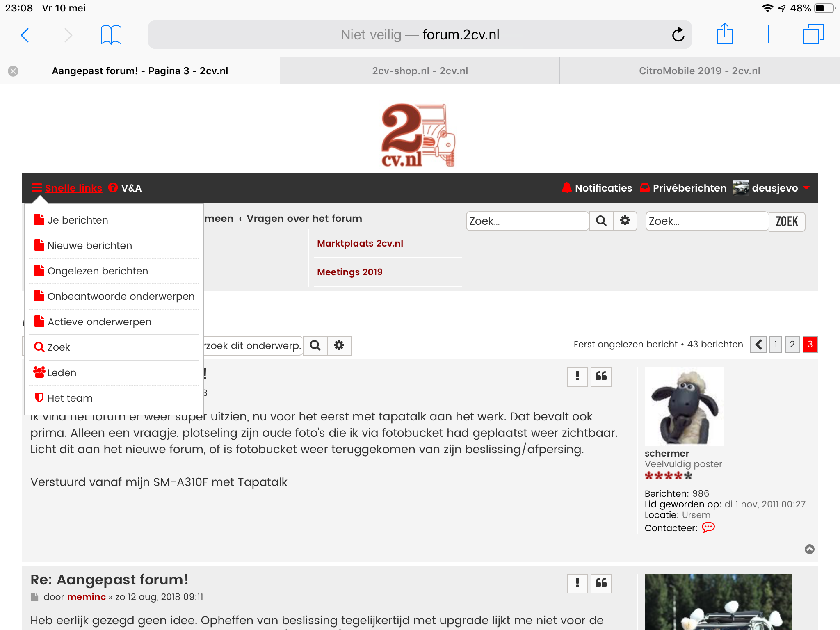Open Notificaties bell
840x630 pixels.
coord(597,188)
